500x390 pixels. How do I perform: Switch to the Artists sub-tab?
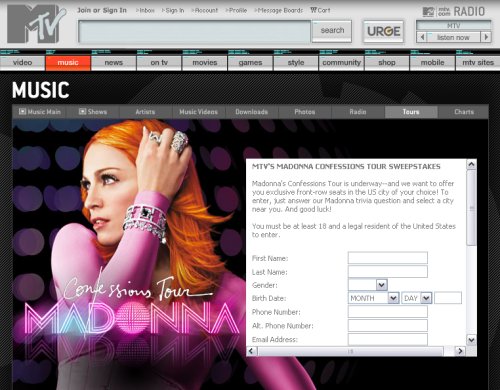point(145,112)
